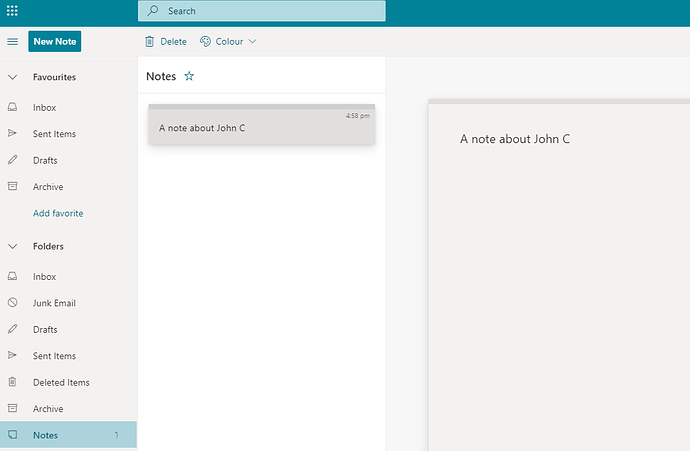Viewport: 690px width, 451px height.
Task: Open the Colour dropdown chevron
Action: (252, 41)
